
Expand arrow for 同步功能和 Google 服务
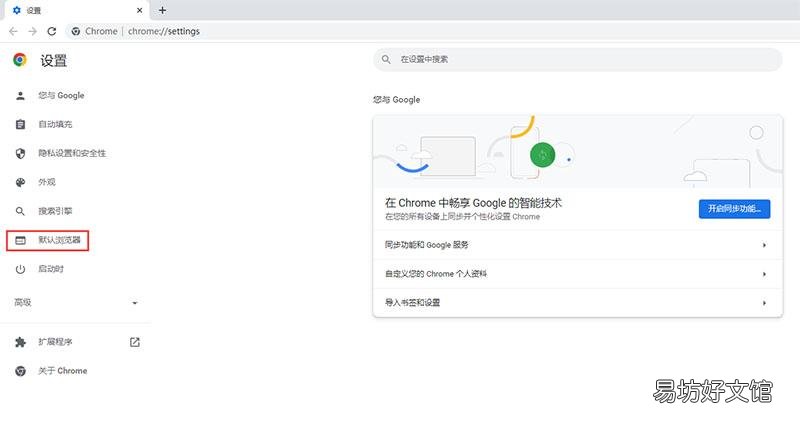[x=764, y=245]
